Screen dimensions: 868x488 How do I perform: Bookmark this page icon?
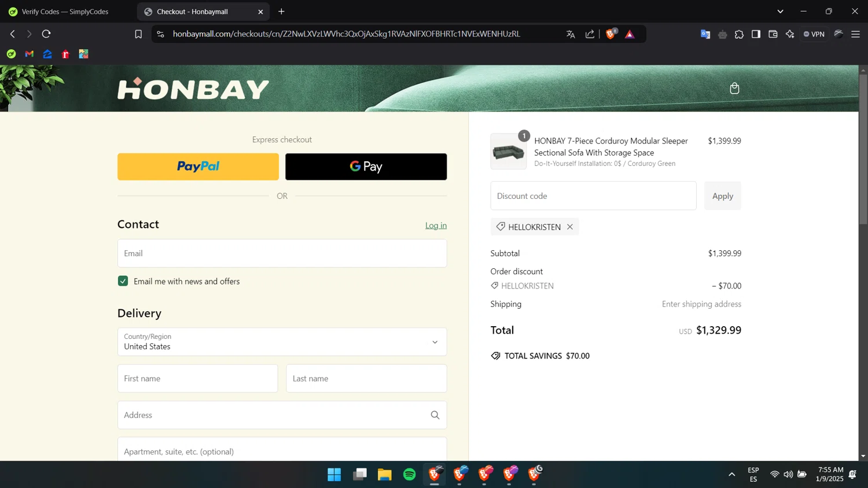pyautogui.click(x=138, y=34)
